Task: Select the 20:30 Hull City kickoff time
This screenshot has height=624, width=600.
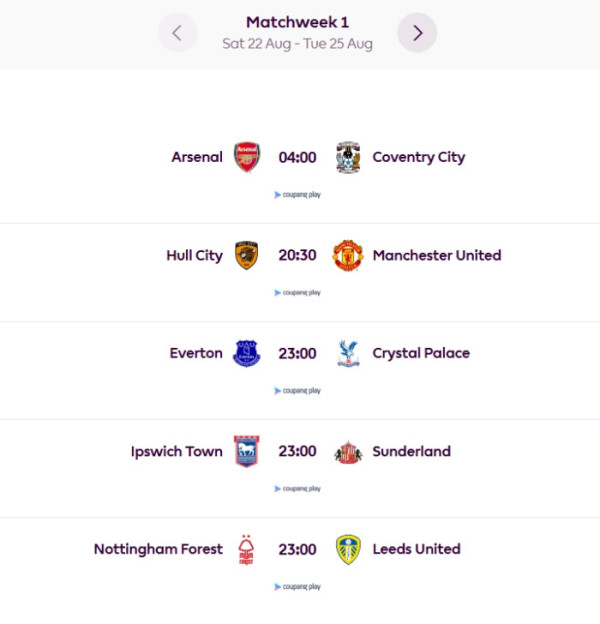Action: [x=297, y=255]
